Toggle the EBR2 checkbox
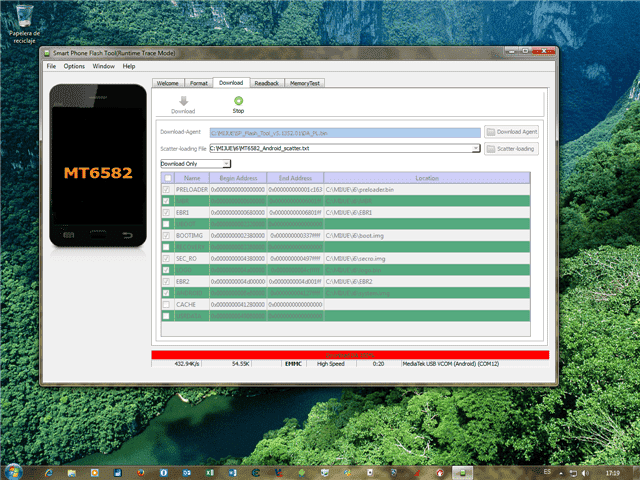Image resolution: width=640 pixels, height=480 pixels. coord(166,281)
